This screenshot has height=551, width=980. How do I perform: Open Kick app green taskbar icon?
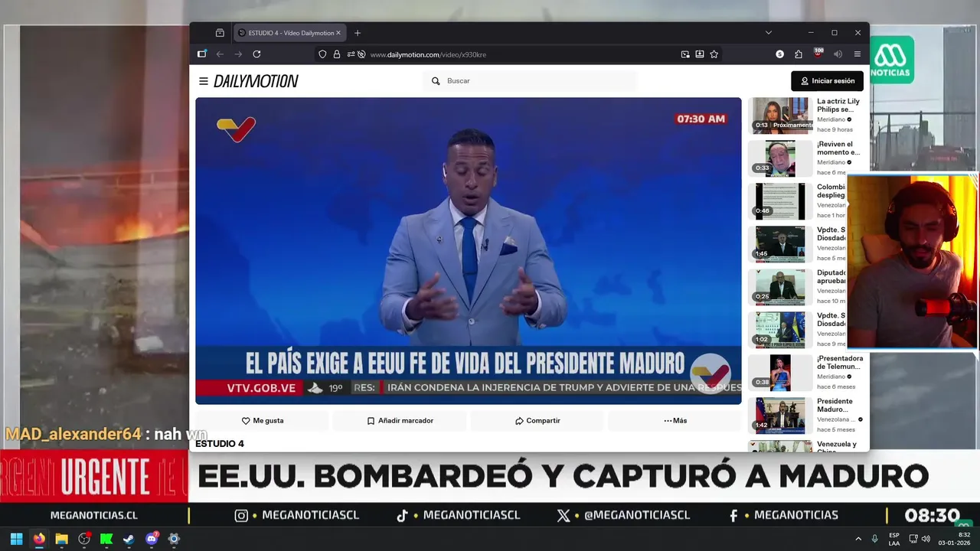(x=106, y=539)
